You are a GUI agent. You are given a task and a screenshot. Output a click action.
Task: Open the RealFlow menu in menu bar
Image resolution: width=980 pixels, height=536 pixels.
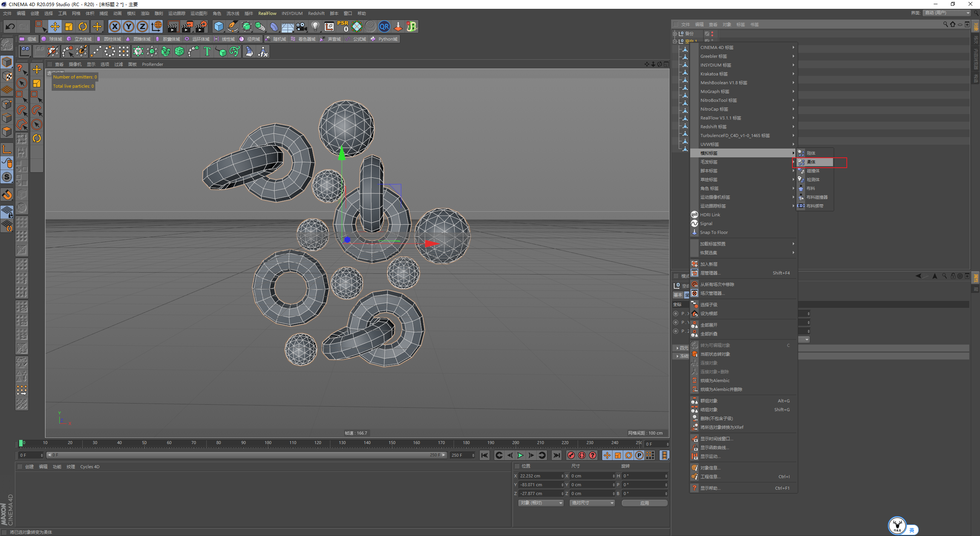(x=267, y=13)
